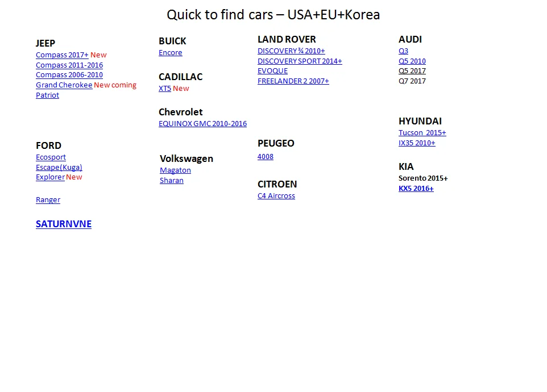Viewport: 547px width, 392px height.
Task: Select the C4 Aircross link
Action: click(276, 196)
